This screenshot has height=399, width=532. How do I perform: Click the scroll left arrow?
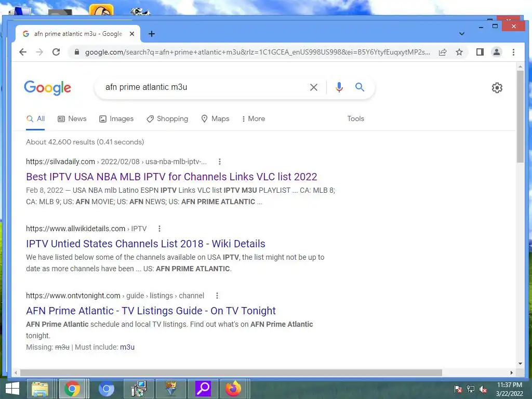[x=15, y=373]
